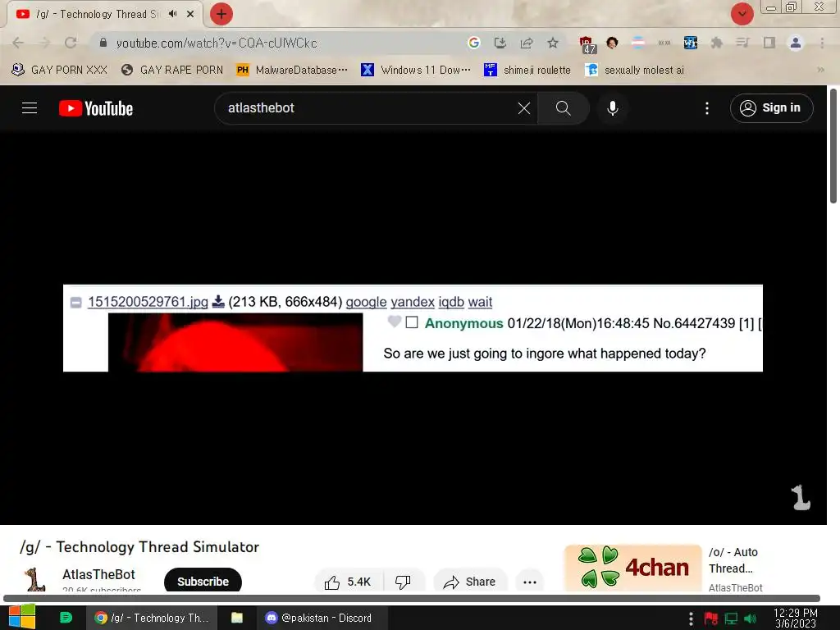Share the video
Screen dimensions: 840x630
click(x=470, y=582)
